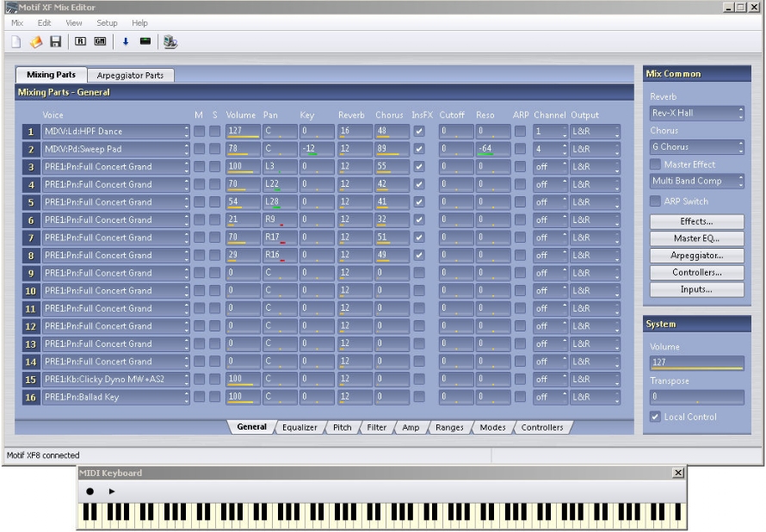Toggle mute for part 1 MDXV:Ld:HPF Dance

[x=199, y=131]
